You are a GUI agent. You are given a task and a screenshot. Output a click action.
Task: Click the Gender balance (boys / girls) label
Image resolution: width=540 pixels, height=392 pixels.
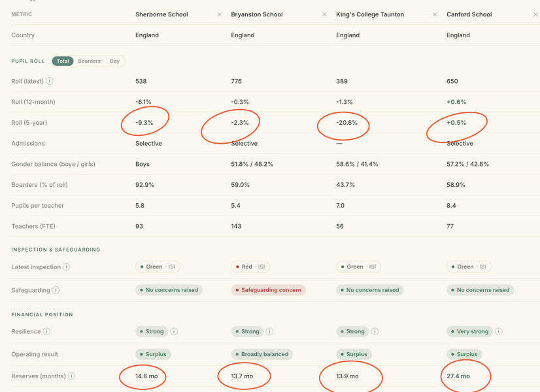click(x=54, y=164)
